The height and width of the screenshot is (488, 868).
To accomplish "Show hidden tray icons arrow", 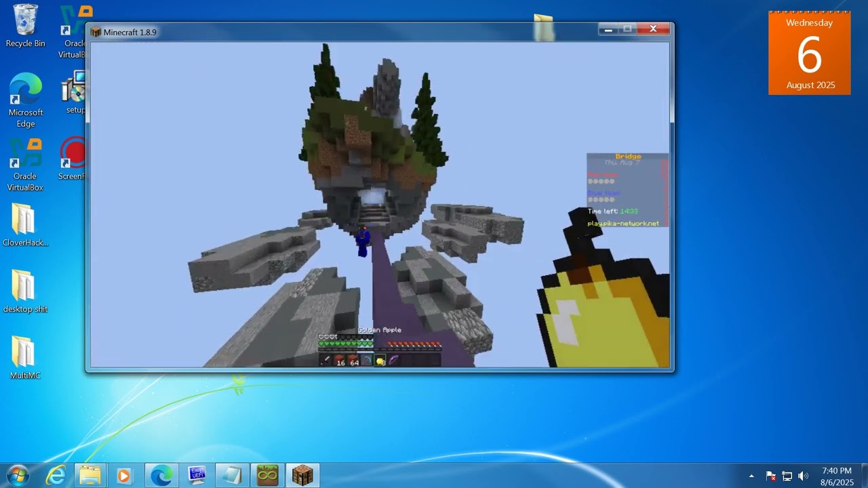I will [751, 476].
